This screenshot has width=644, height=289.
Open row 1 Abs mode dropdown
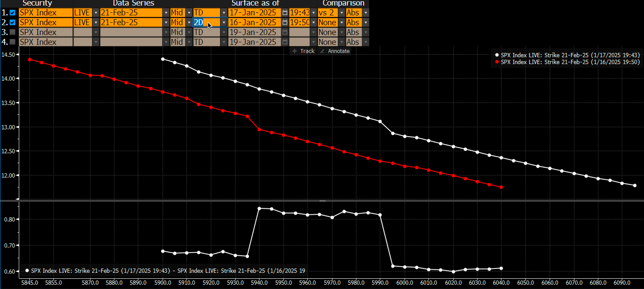[x=366, y=13]
